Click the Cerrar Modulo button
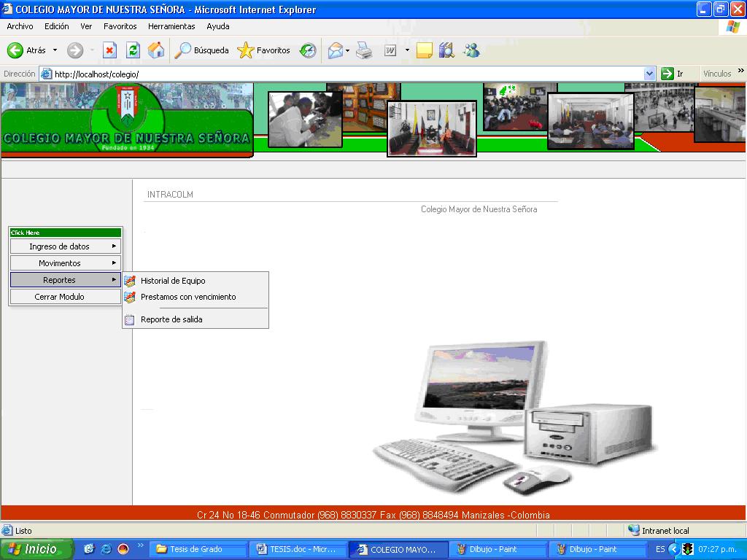This screenshot has height=560, width=747. point(65,297)
